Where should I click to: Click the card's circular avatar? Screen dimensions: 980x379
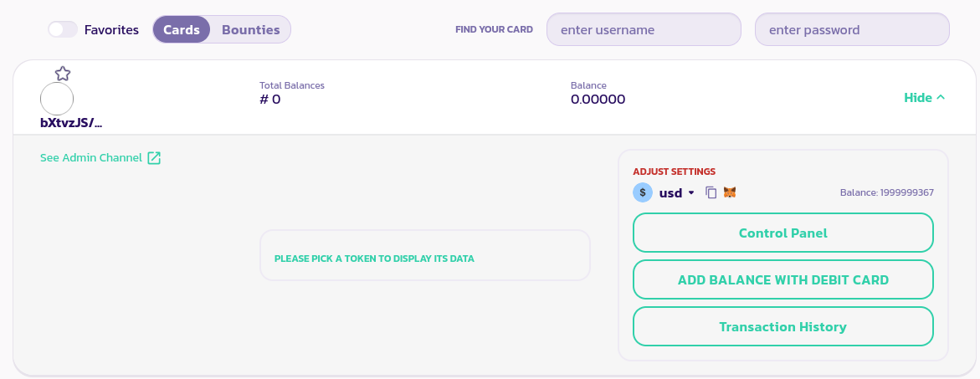pyautogui.click(x=57, y=100)
